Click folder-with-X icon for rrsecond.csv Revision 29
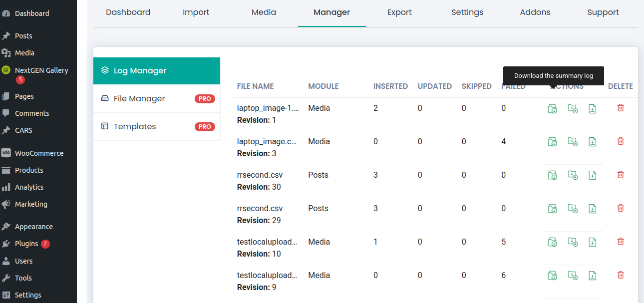 (x=573, y=209)
